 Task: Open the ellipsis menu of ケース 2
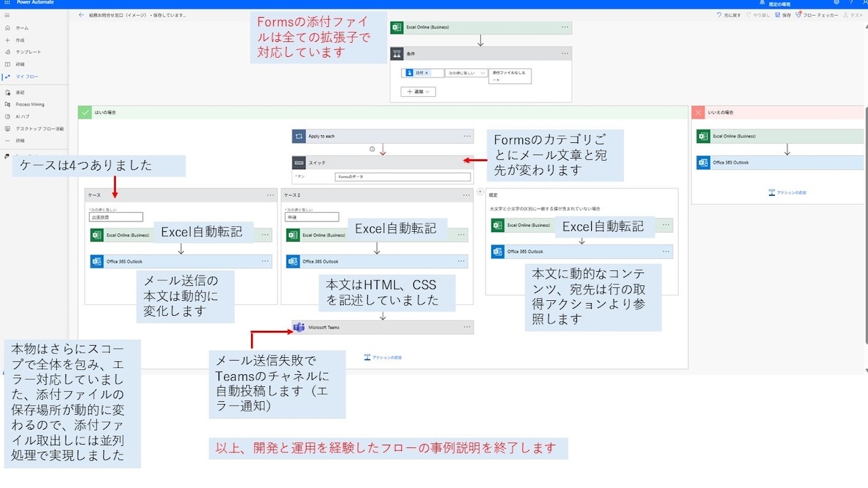point(467,195)
